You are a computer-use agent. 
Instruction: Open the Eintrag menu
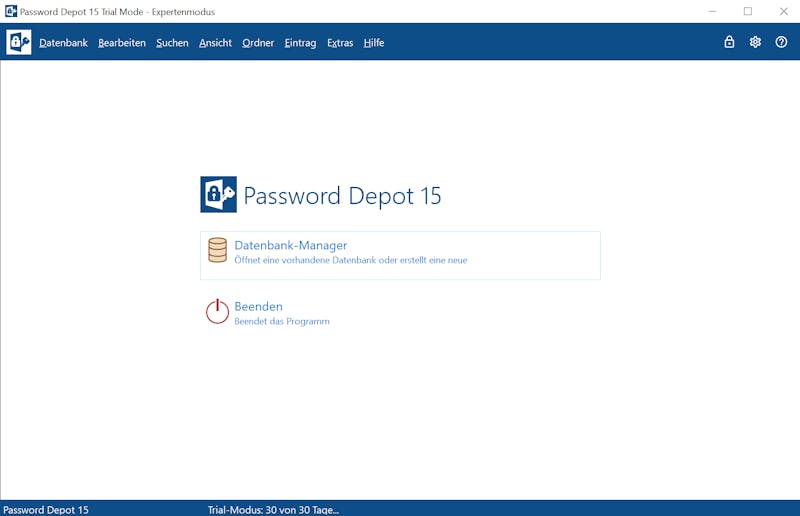[301, 43]
